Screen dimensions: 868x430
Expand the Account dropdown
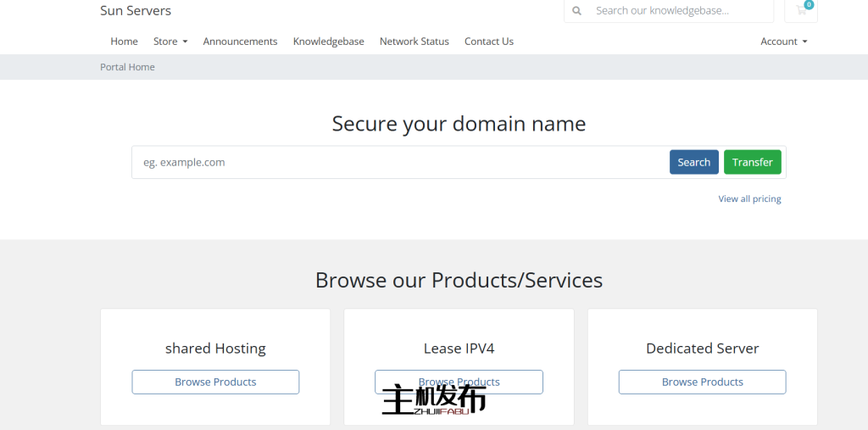tap(783, 42)
